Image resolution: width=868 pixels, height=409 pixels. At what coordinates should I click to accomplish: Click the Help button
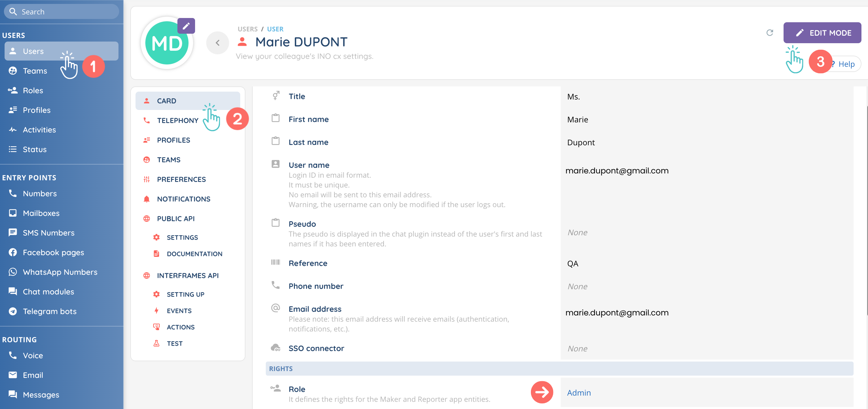846,64
